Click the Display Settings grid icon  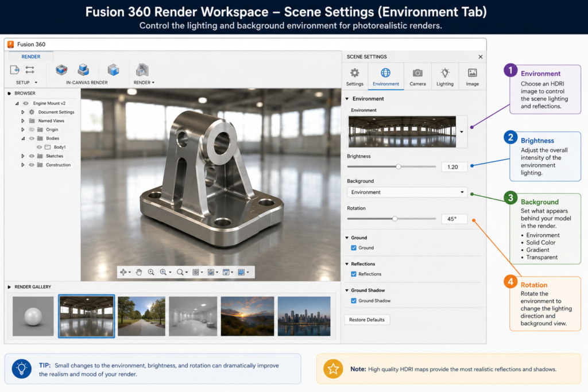pos(196,272)
